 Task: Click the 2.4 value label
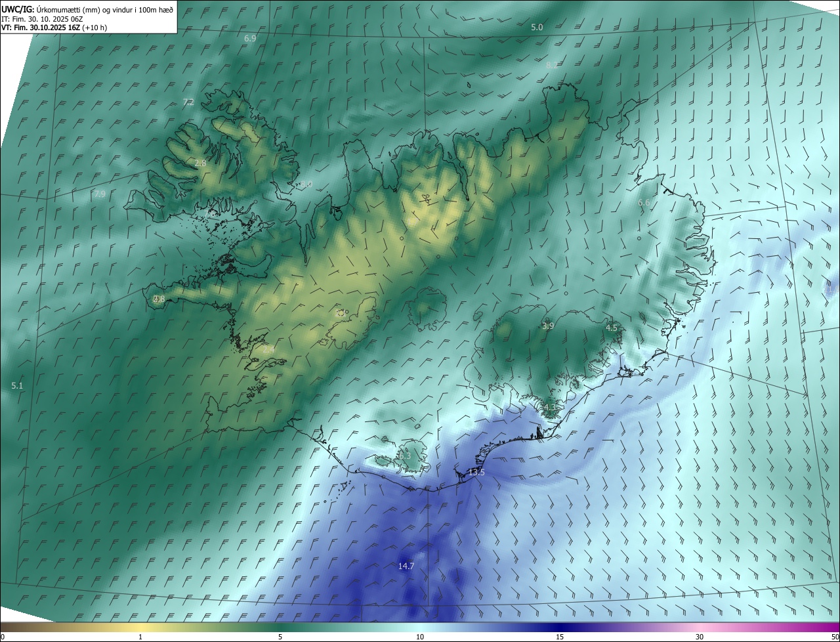coord(268,350)
